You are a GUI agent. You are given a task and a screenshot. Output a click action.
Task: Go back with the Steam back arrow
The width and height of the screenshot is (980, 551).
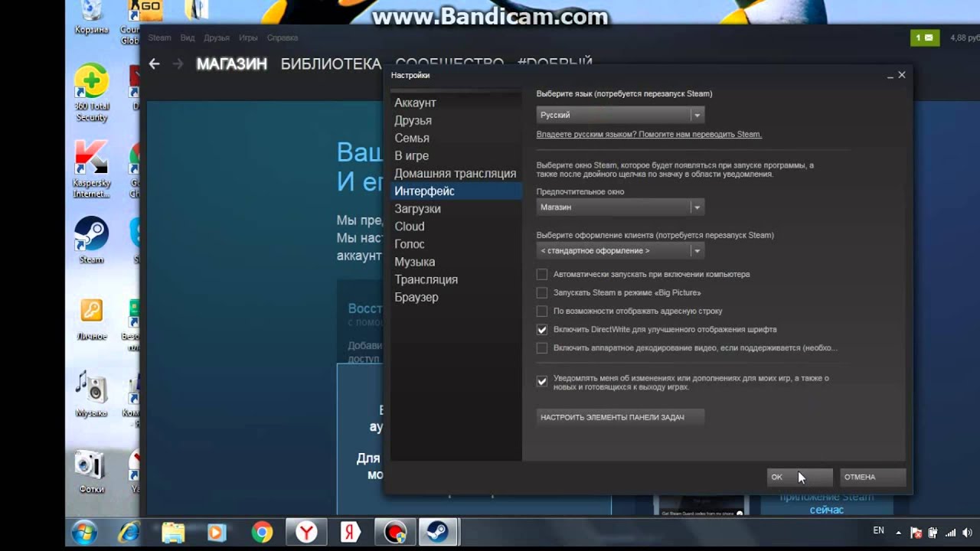pos(154,64)
